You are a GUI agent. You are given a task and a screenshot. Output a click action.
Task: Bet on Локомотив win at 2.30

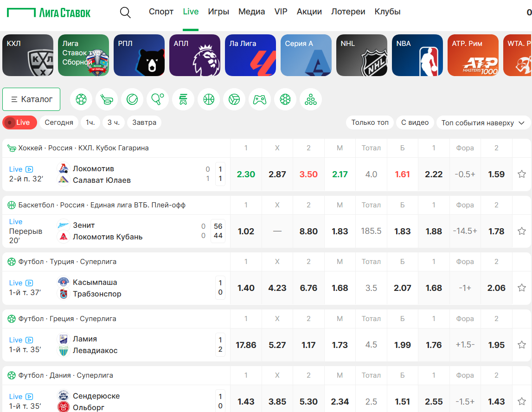click(246, 174)
